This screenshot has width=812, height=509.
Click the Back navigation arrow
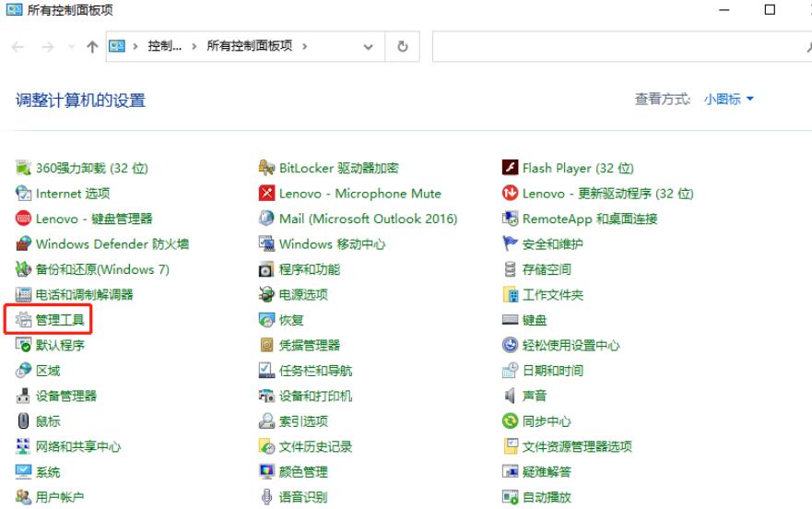(18, 47)
